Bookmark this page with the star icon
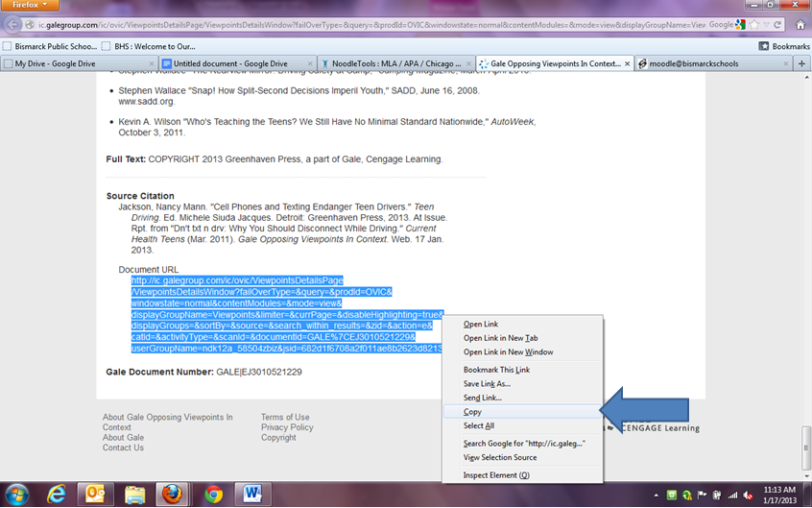Viewport: 812px width, 508px height. tap(754, 24)
